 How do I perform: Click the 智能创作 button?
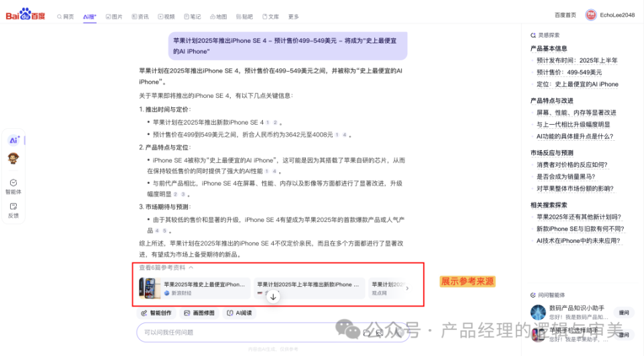[156, 313]
